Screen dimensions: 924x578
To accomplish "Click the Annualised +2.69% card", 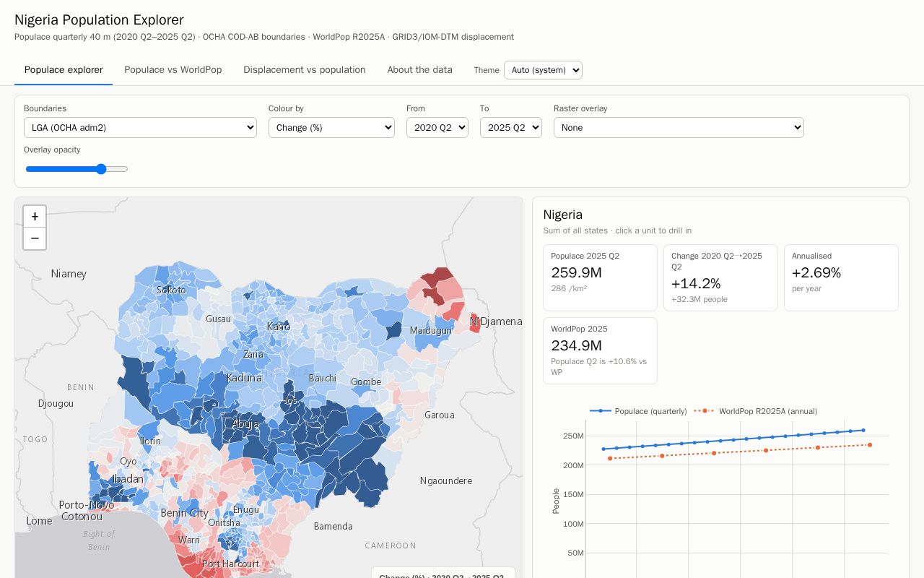I will [x=841, y=277].
